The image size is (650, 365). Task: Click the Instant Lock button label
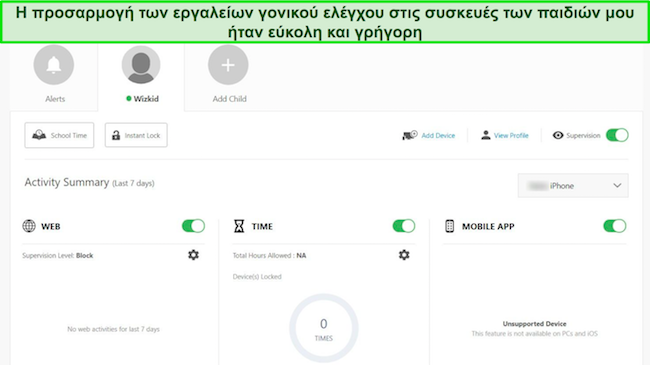point(142,135)
